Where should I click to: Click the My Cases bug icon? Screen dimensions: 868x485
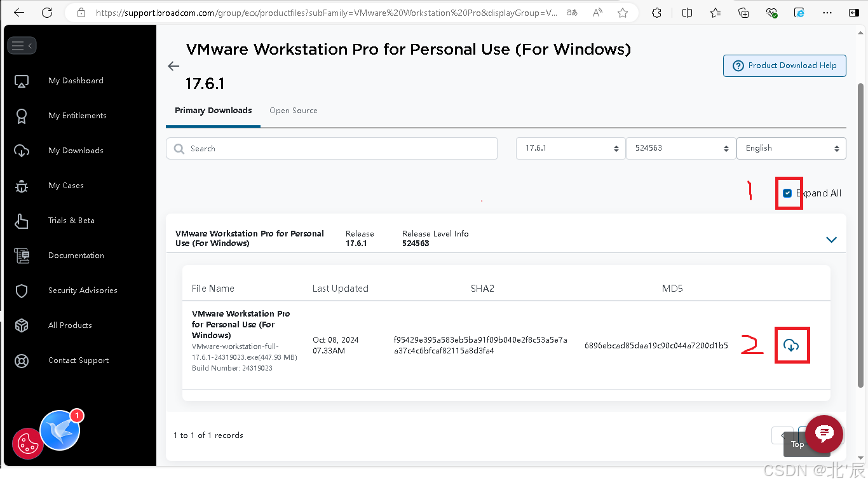(22, 186)
